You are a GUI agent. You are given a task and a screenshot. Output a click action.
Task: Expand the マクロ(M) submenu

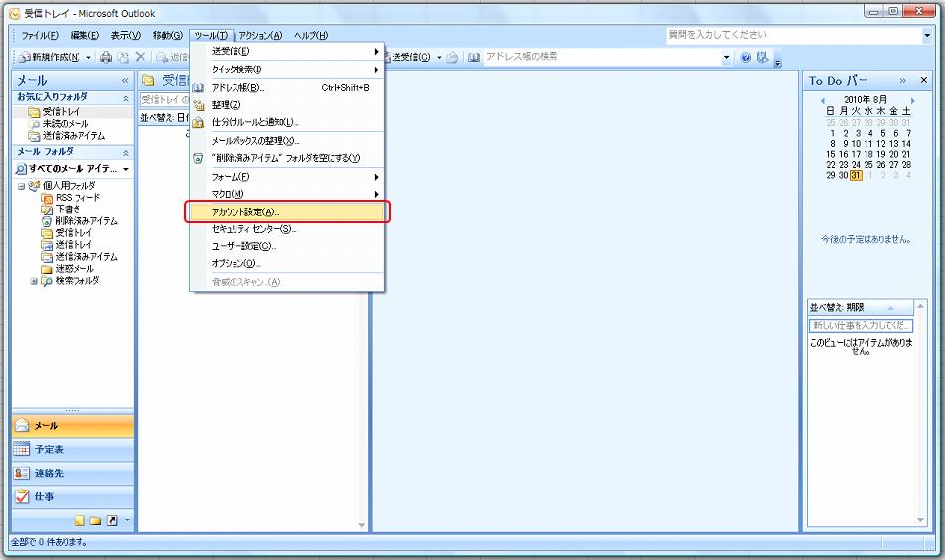pyautogui.click(x=287, y=194)
